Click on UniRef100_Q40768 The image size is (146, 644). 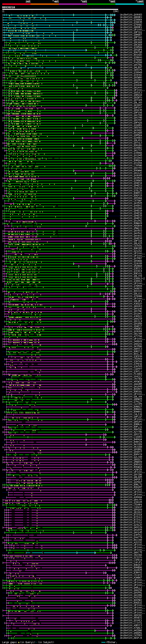(x=131, y=115)
